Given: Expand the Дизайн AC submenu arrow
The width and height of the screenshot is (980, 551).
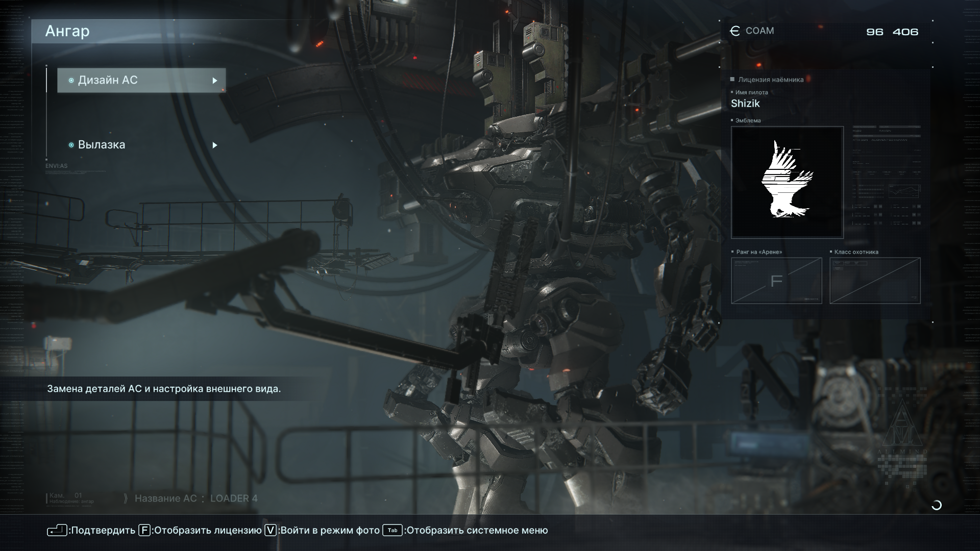Looking at the screenshot, I should coord(215,81).
